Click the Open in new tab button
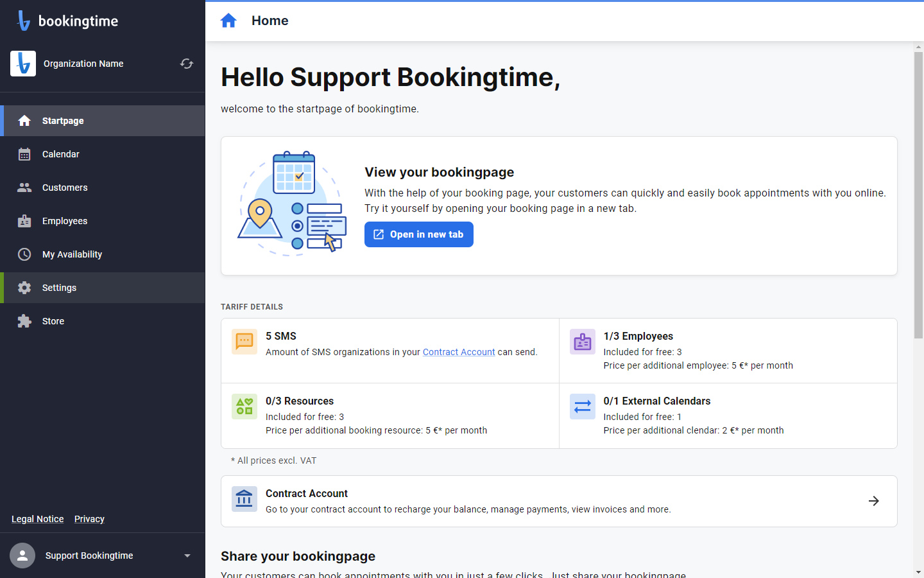The height and width of the screenshot is (578, 924). pos(419,234)
